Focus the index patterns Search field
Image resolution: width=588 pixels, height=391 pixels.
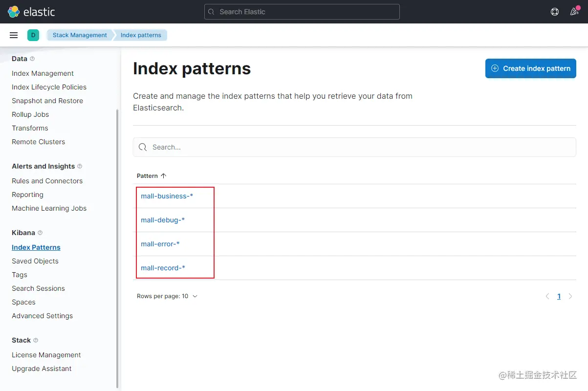[354, 147]
